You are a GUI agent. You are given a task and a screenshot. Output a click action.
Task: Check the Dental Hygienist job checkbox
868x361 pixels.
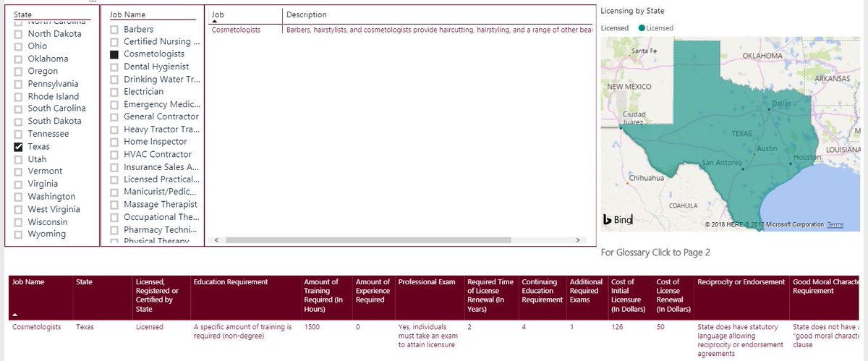tap(114, 67)
